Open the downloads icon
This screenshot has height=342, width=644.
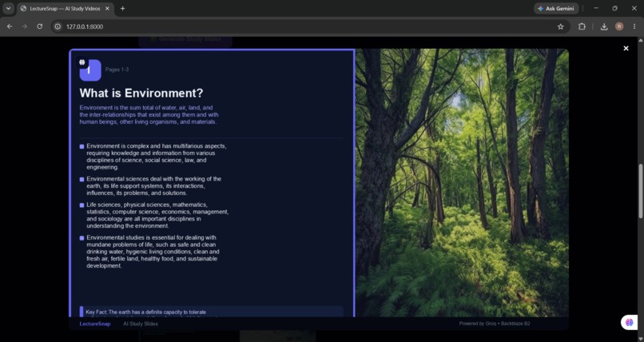(604, 26)
